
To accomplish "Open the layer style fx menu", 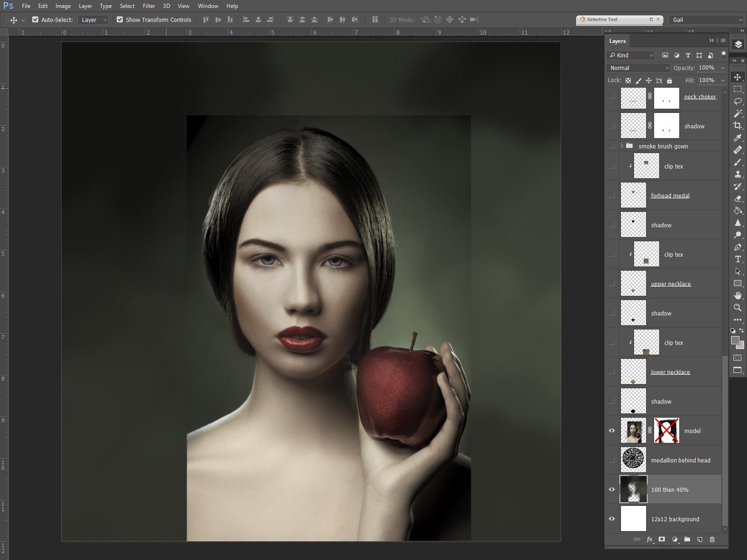I will (649, 539).
